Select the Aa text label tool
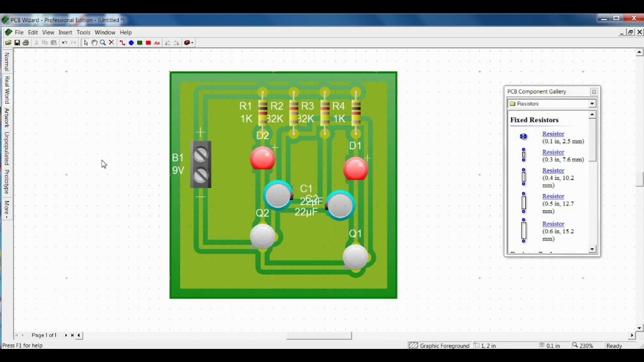644x362 pixels. pyautogui.click(x=157, y=43)
